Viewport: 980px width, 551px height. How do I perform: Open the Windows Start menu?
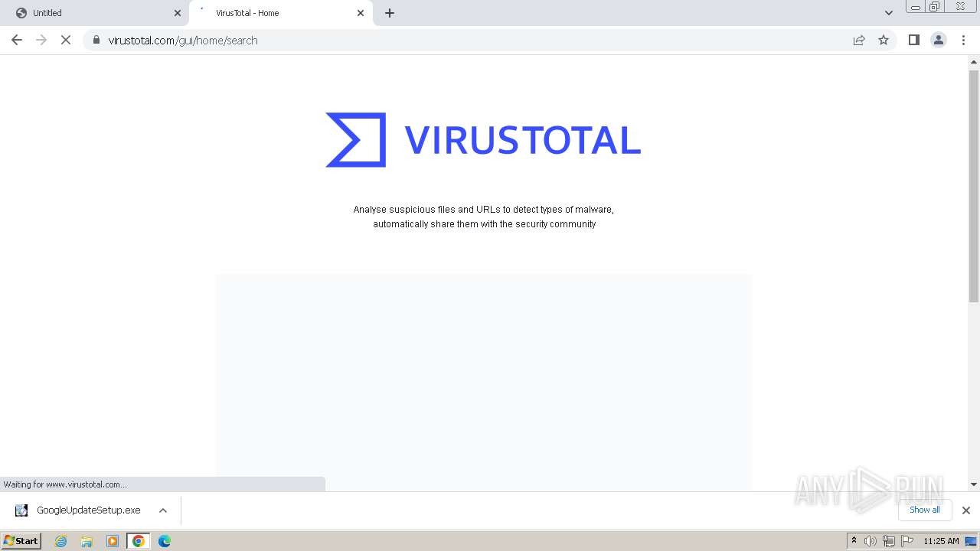[x=21, y=541]
